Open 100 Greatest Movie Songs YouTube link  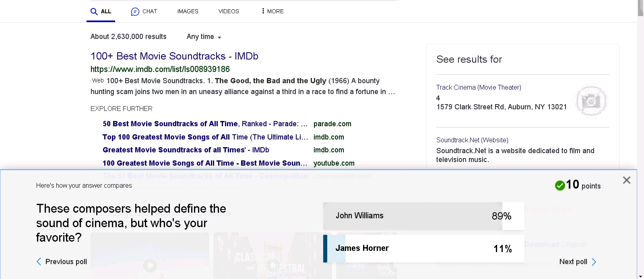205,163
